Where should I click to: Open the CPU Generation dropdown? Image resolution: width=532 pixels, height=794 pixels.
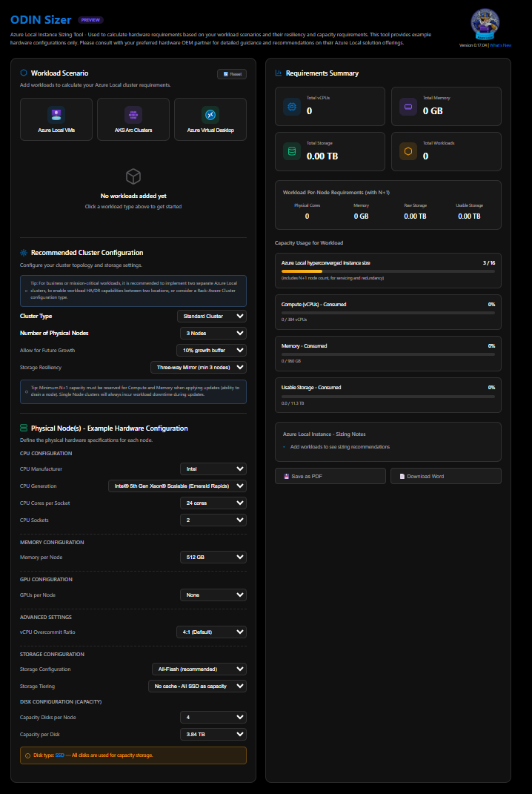click(x=177, y=486)
